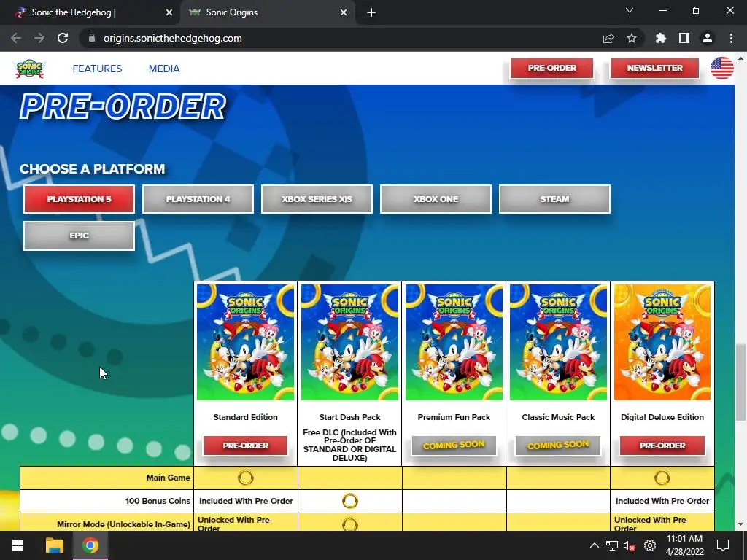Open a new browser tab
The height and width of the screenshot is (560, 747).
click(371, 12)
